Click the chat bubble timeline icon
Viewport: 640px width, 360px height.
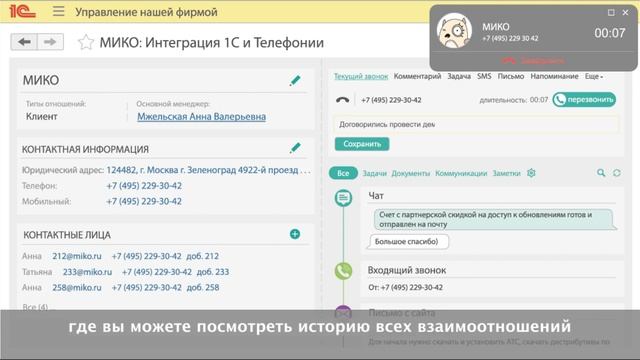point(343,198)
